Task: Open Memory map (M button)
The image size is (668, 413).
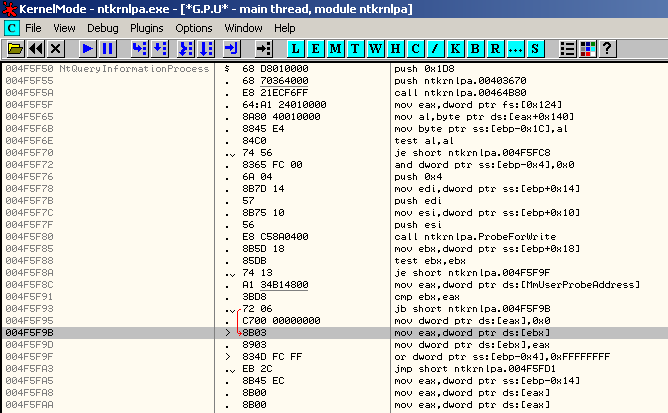Action: click(336, 48)
